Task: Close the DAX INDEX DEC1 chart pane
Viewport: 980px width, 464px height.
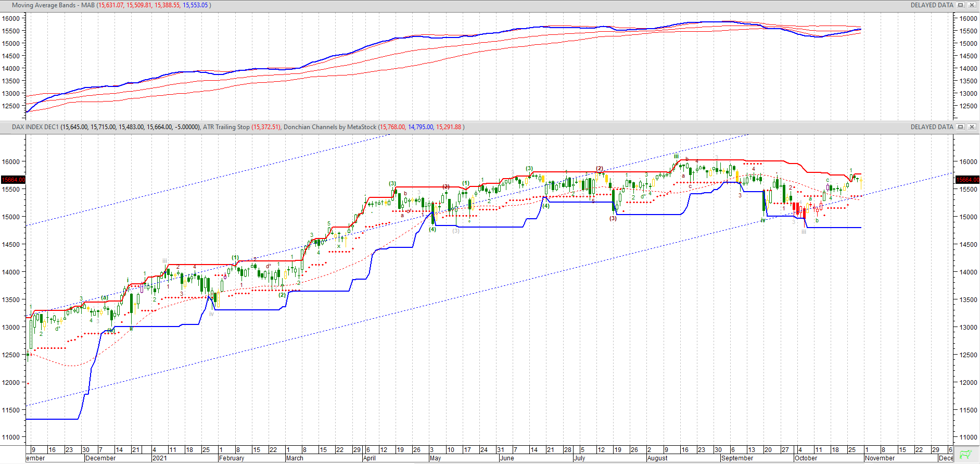Action: click(971, 127)
